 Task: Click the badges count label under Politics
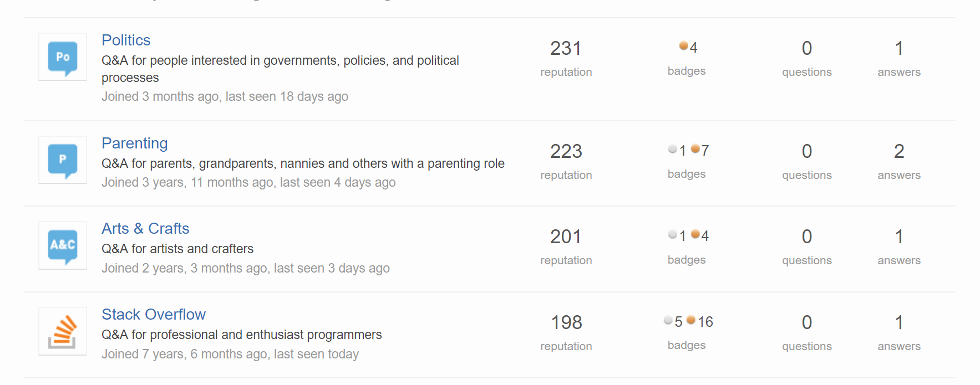click(x=687, y=71)
